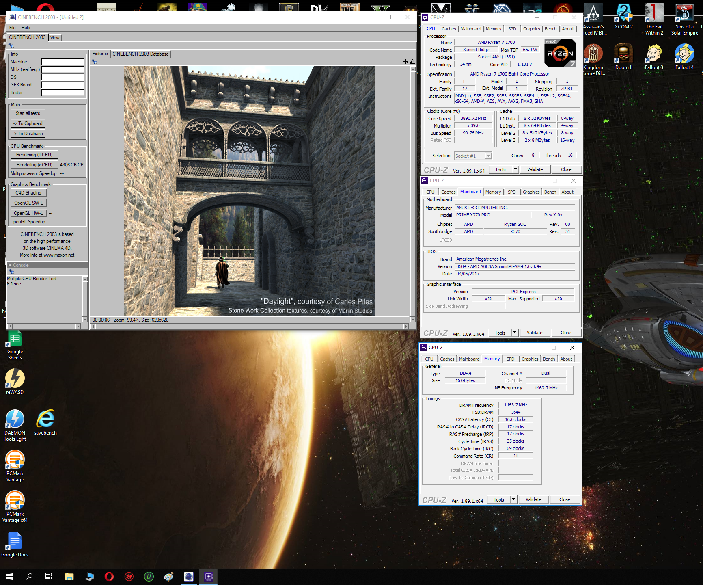Image resolution: width=703 pixels, height=588 pixels.
Task: Open Task View on taskbar
Action: 49,576
